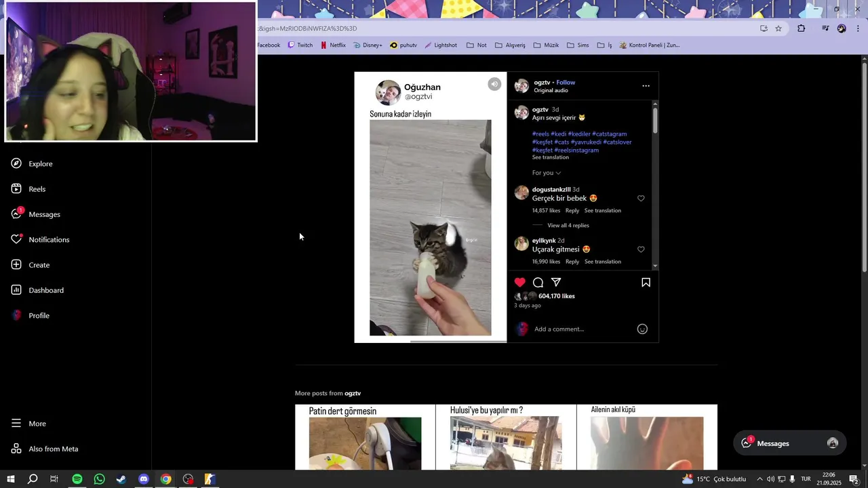See translation of the caption
Image resolution: width=868 pixels, height=488 pixels.
click(551, 157)
